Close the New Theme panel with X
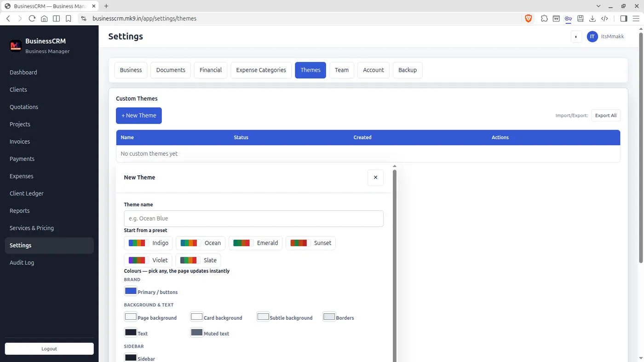The image size is (644, 362). [x=375, y=177]
